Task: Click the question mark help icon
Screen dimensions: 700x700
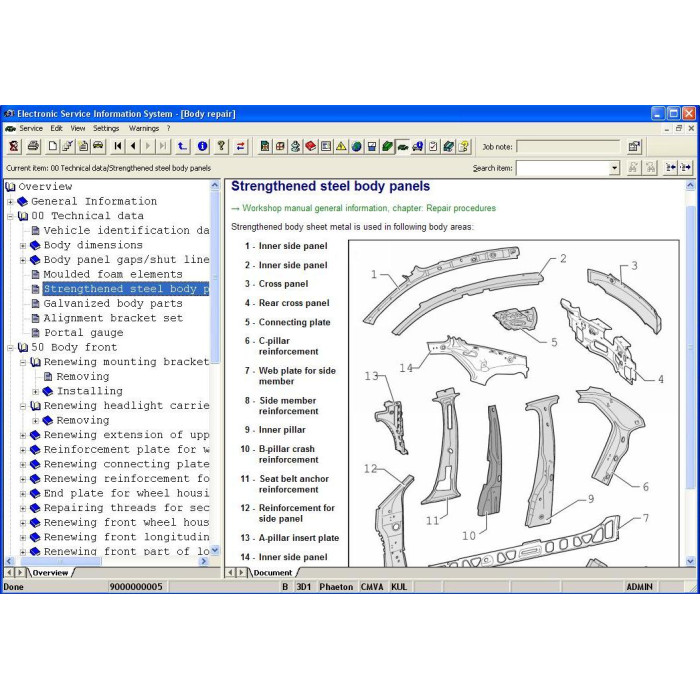Action: pos(221,146)
